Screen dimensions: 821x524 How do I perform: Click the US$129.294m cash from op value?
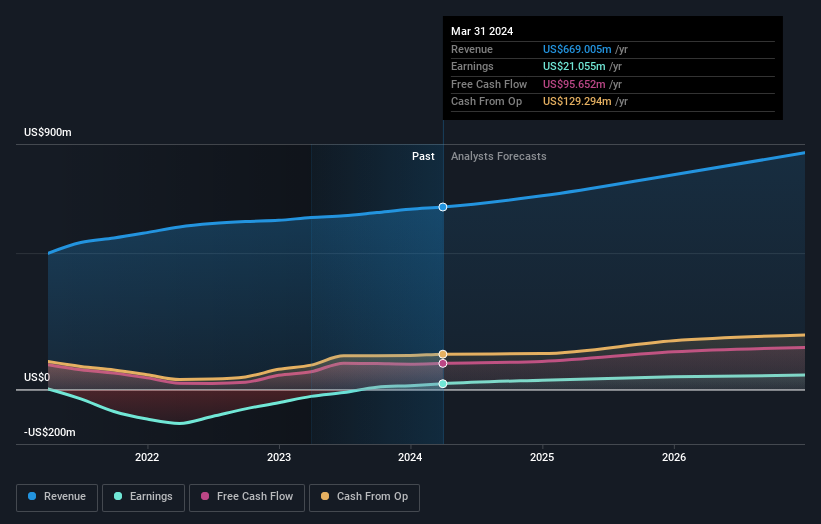tap(577, 102)
